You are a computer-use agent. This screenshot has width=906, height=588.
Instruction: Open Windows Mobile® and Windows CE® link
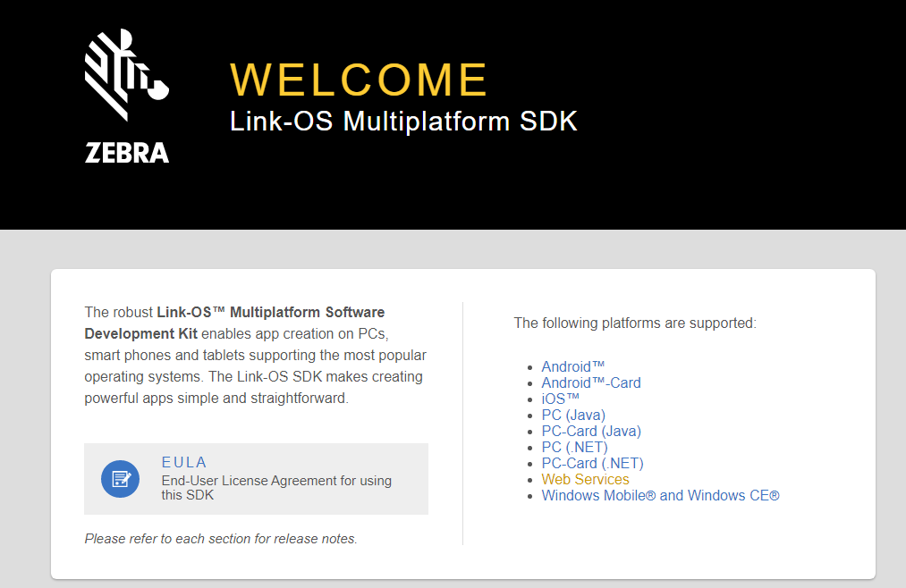[660, 495]
